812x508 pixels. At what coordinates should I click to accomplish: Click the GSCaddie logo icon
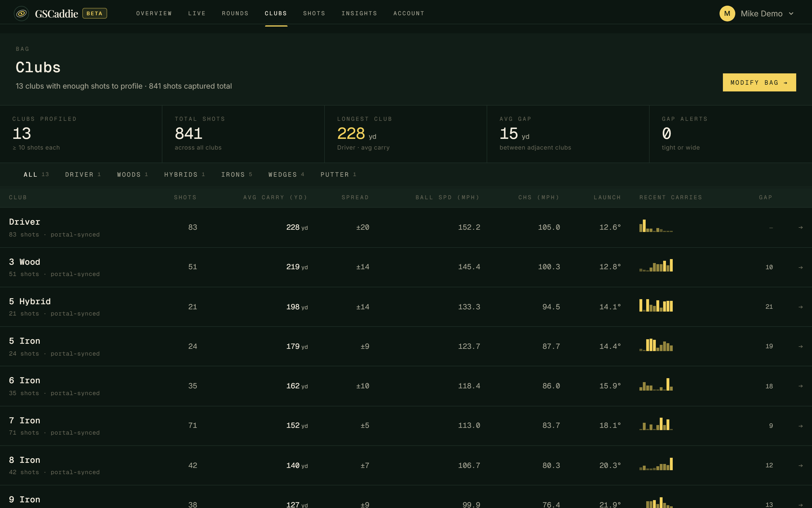[x=21, y=14]
